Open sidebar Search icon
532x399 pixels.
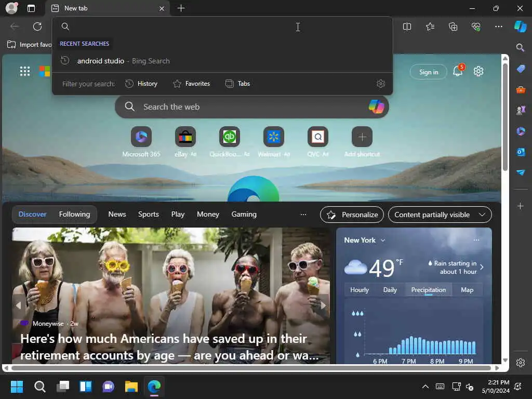coord(520,47)
